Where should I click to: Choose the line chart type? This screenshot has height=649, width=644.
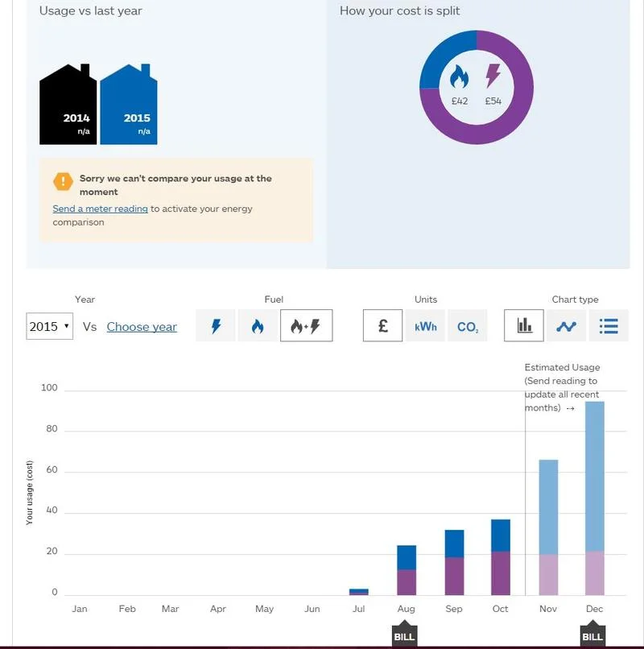coord(566,326)
